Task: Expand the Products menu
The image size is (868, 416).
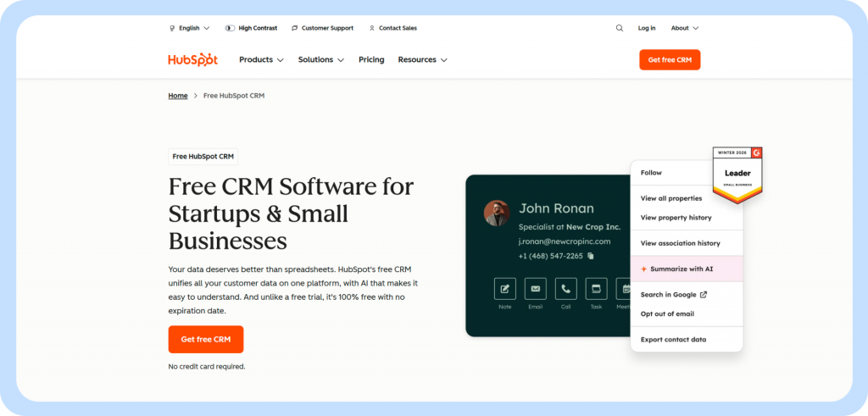Action: pos(261,60)
